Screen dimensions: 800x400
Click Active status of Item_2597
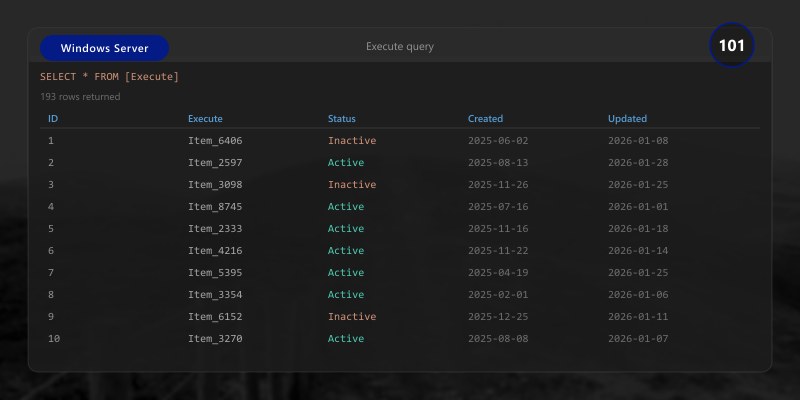346,162
